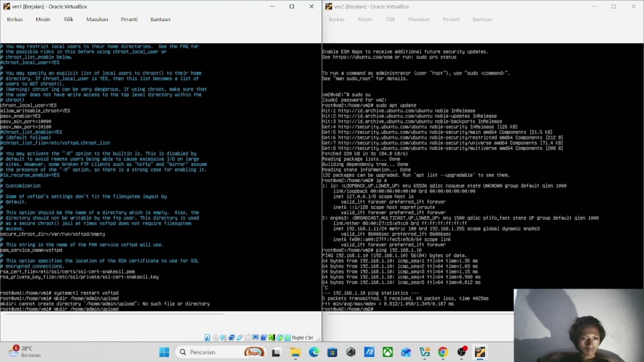Open the Tilik menu in vm1 window
This screenshot has height=362, width=644.
pyautogui.click(x=68, y=19)
